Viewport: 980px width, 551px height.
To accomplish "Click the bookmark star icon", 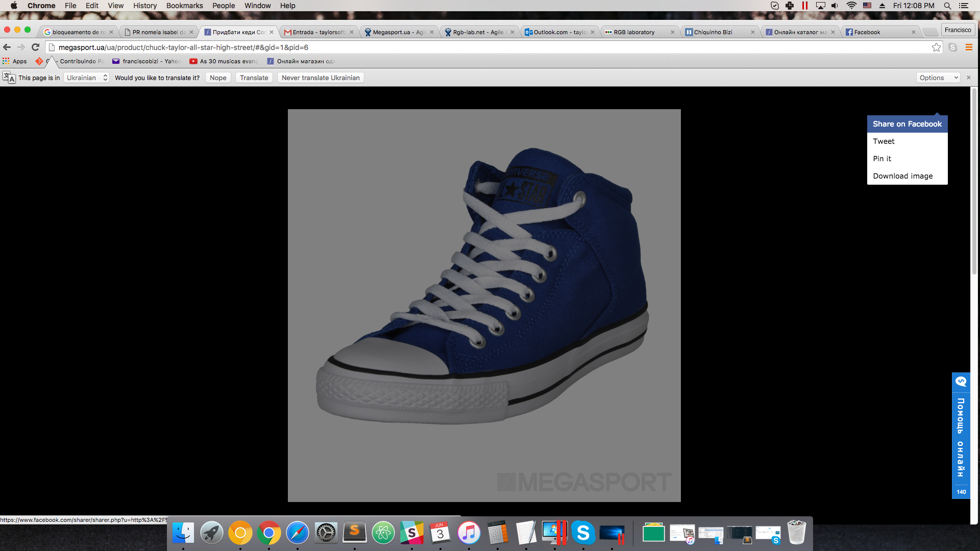I will 936,47.
